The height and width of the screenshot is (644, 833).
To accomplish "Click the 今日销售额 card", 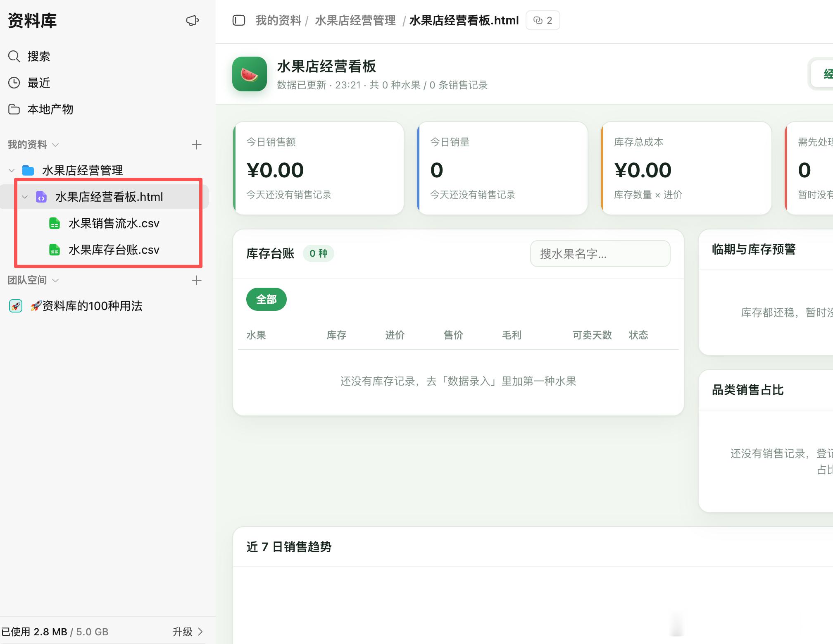I will (319, 168).
